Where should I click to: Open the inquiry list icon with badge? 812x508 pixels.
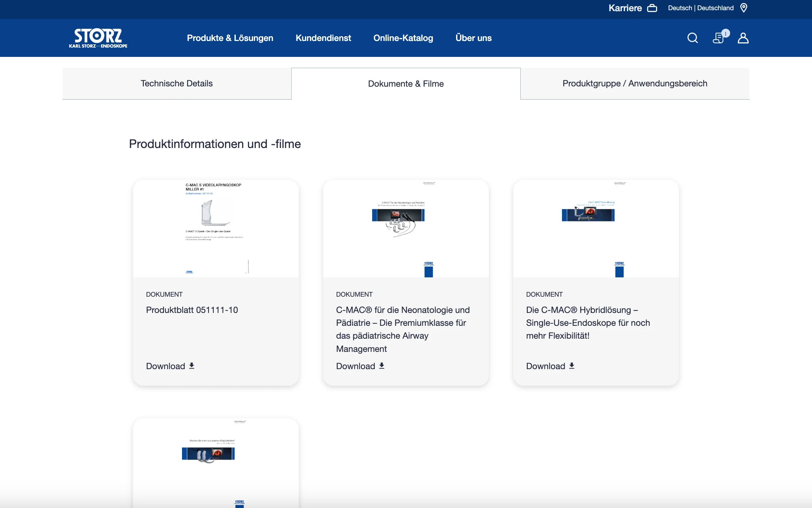click(x=720, y=37)
